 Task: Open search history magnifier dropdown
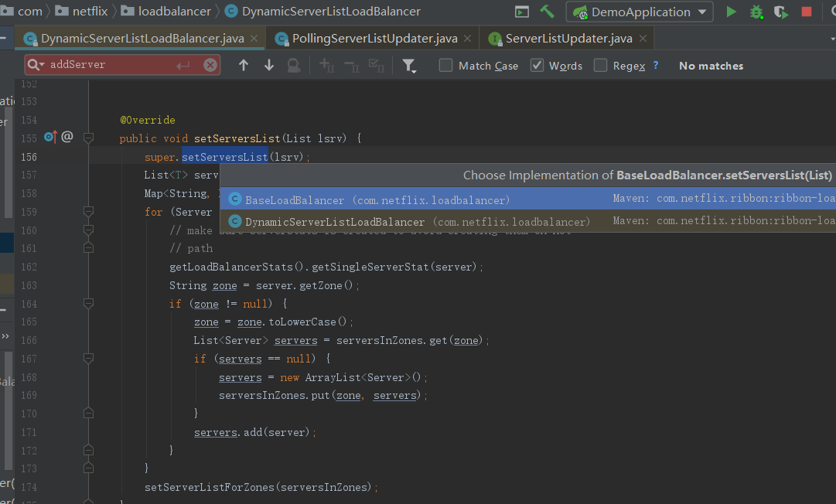click(x=36, y=64)
